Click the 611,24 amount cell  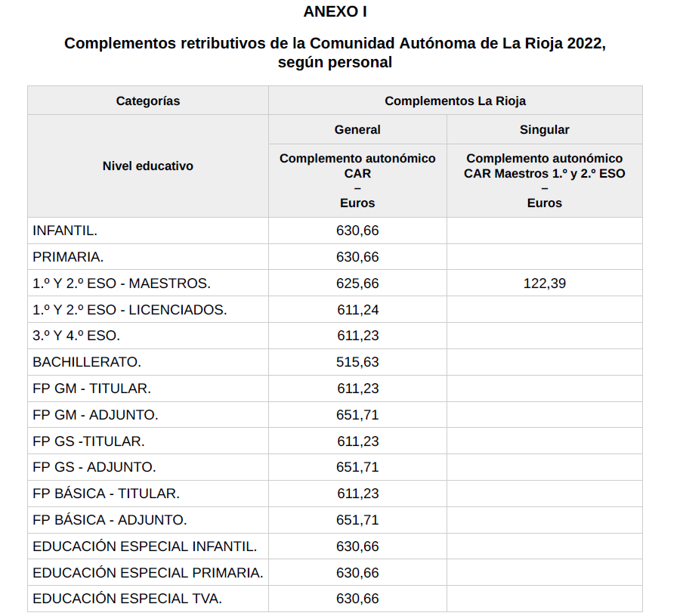click(357, 310)
